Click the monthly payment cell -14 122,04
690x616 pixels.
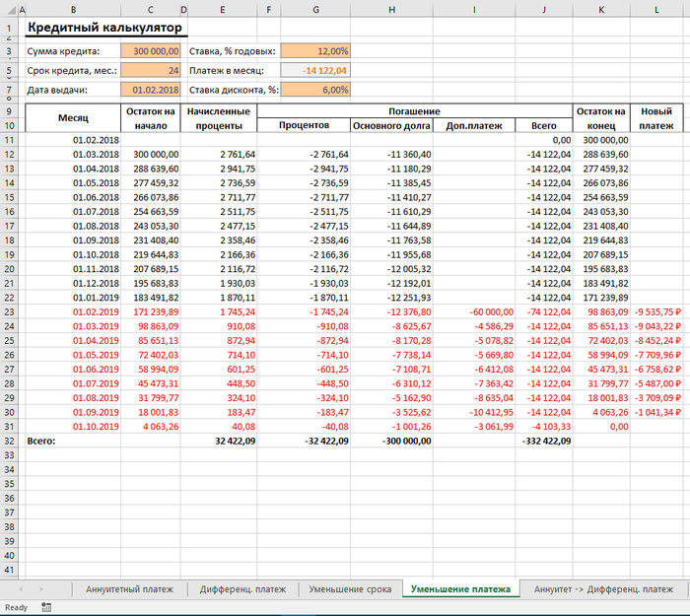315,70
